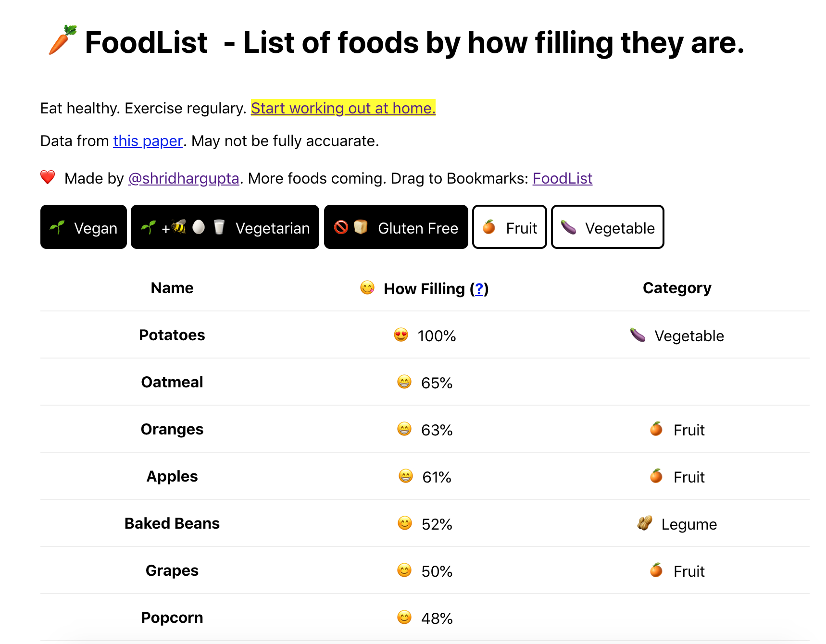
Task: Open the Start working out at home link
Action: 343,108
